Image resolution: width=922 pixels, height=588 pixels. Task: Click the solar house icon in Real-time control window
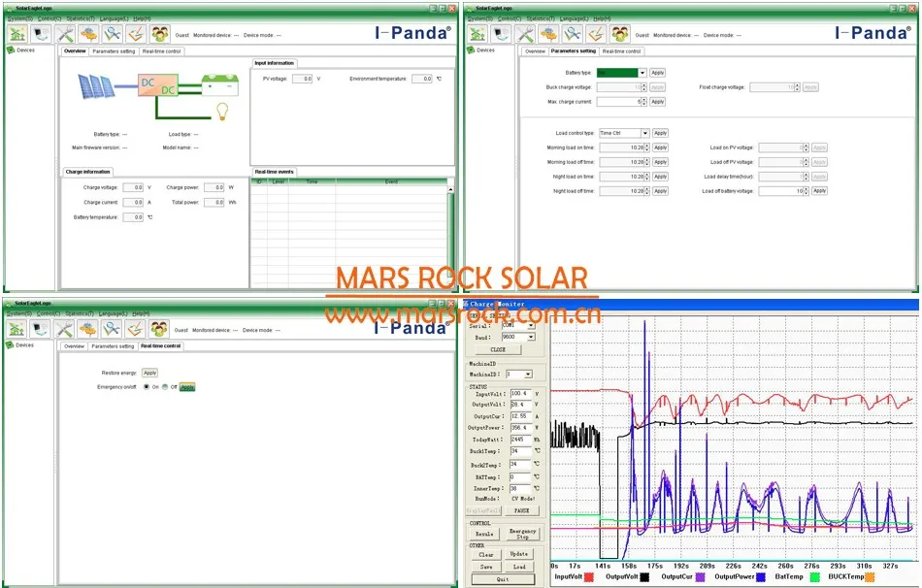point(16,329)
